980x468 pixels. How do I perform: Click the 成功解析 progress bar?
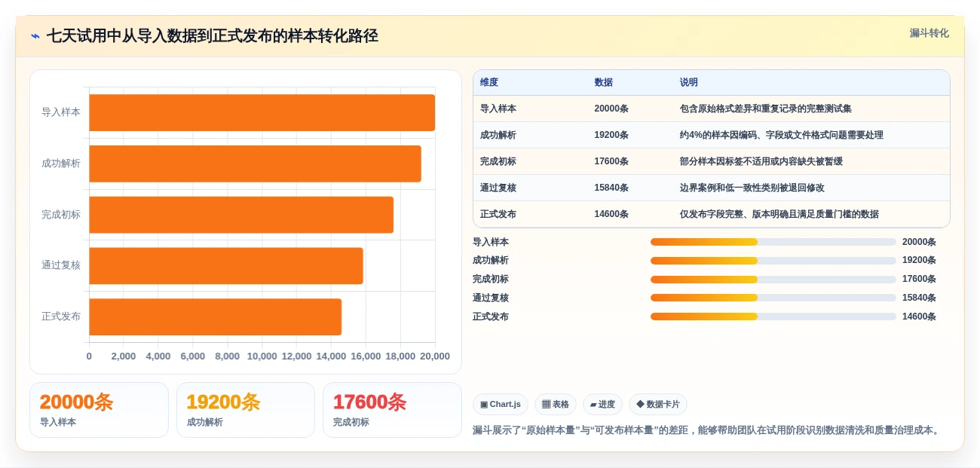click(x=773, y=260)
